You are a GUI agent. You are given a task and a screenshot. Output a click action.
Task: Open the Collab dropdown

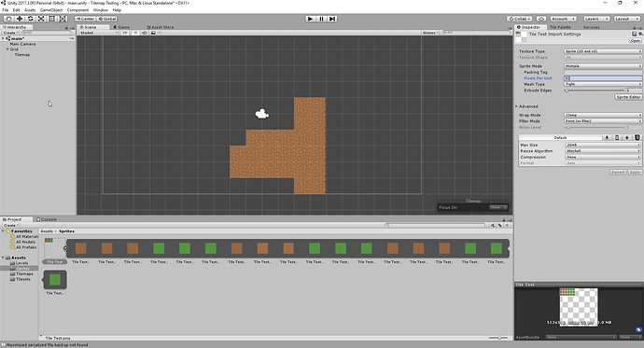pos(520,19)
